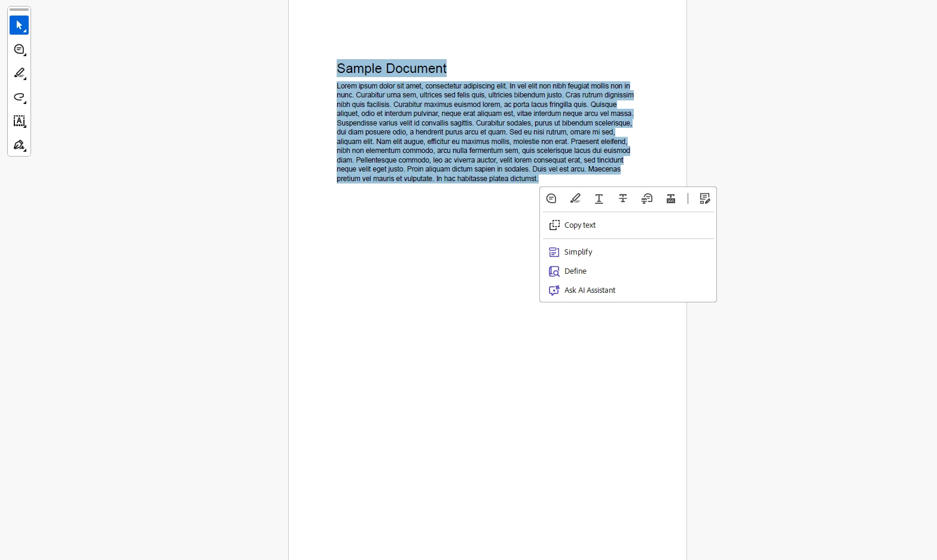Activate the Select arrow tool in left toolbar
Image resolution: width=937 pixels, height=560 pixels.
19,25
